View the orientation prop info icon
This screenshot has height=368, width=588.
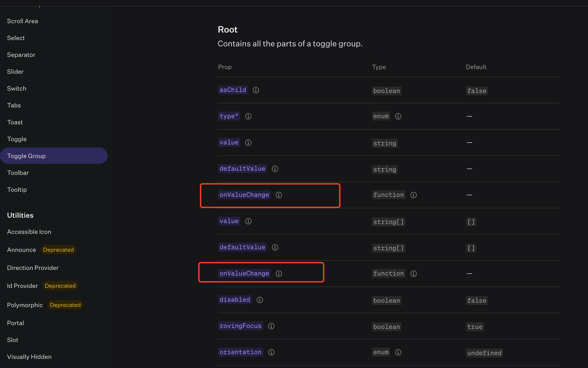pyautogui.click(x=271, y=352)
